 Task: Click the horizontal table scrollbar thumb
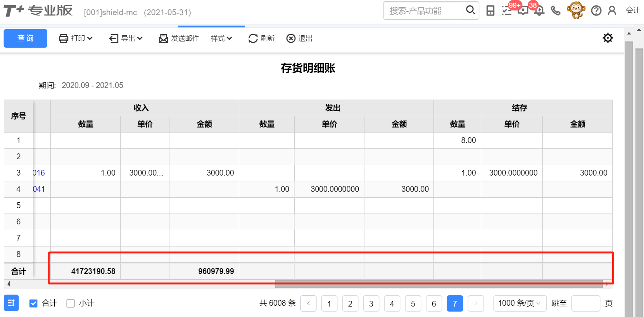[439, 284]
